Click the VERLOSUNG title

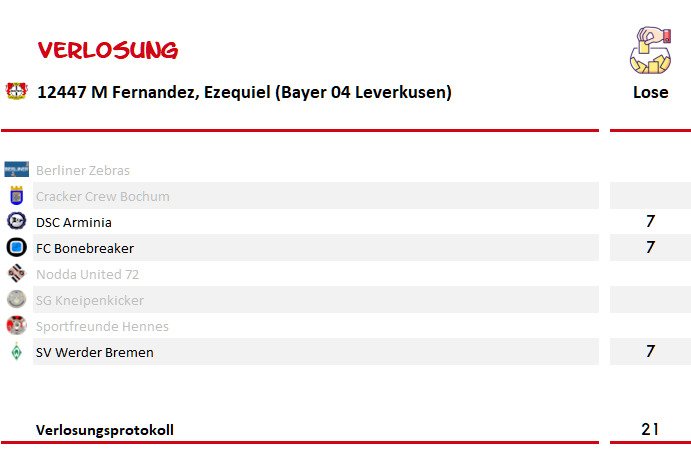108,50
